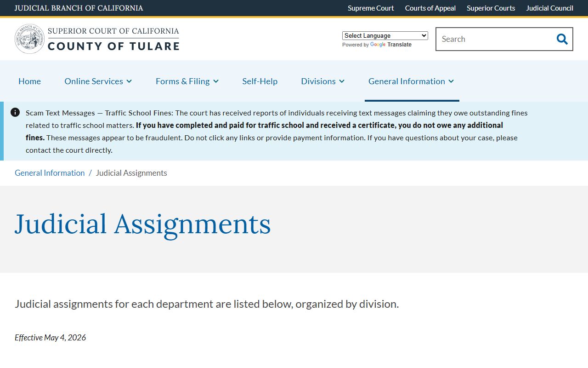Click the search magnifier icon
588x368 pixels.
coord(562,39)
